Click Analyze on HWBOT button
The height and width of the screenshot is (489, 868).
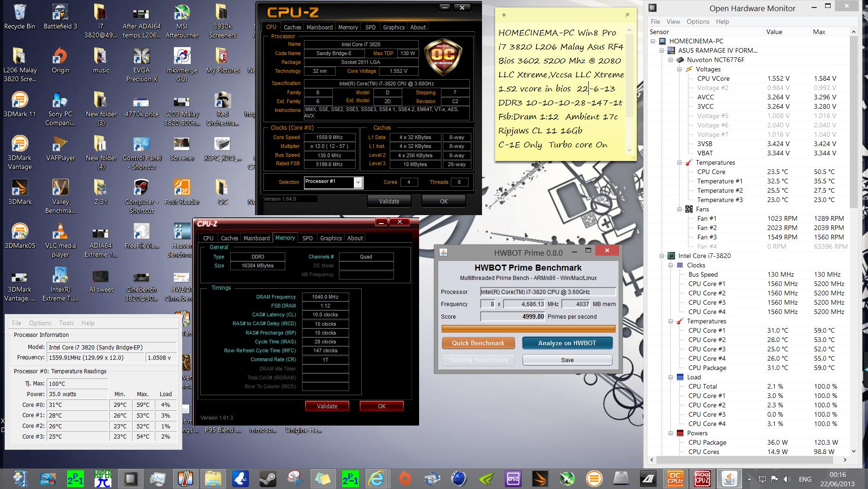tap(567, 343)
